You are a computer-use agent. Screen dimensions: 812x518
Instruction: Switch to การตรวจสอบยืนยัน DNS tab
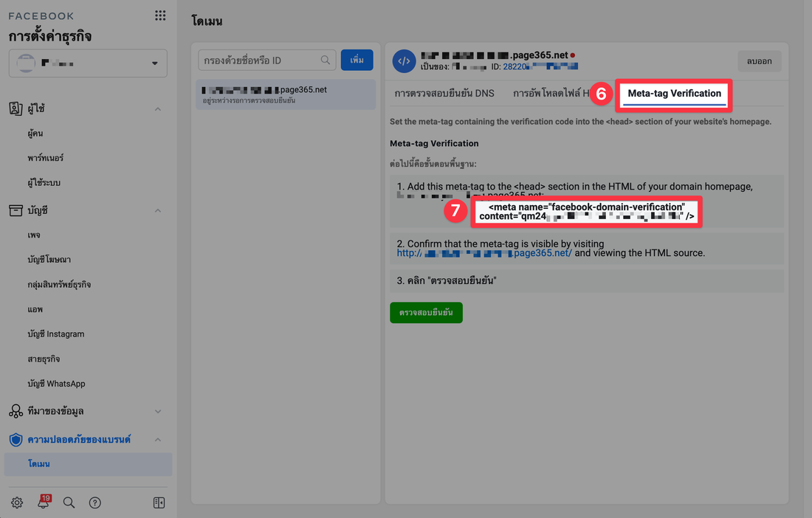tap(444, 93)
